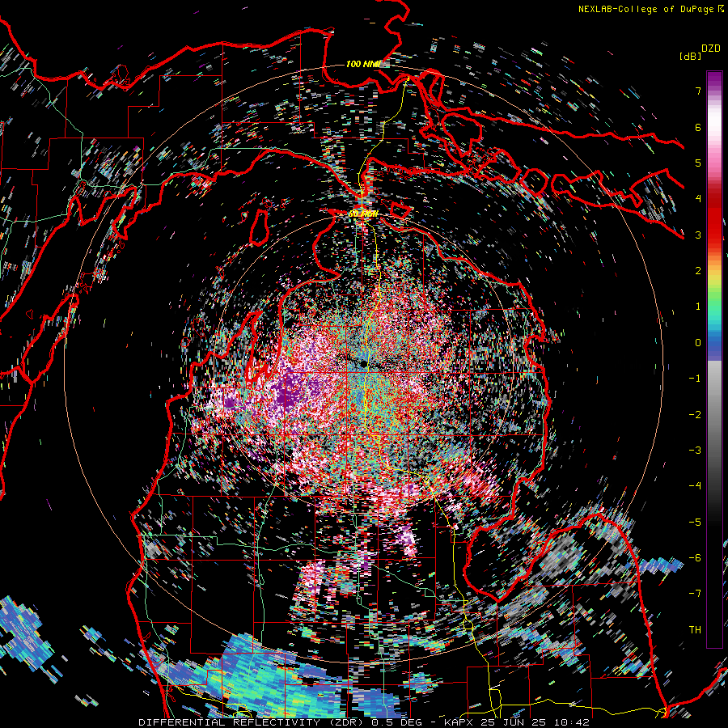Click the 0 value on the color scale
Viewport: 728px width, 728px height.
[x=698, y=343]
